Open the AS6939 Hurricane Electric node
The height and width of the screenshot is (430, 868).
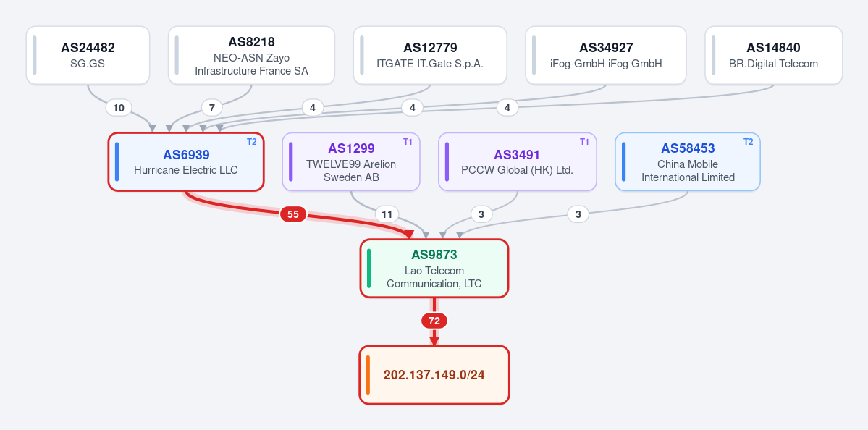coord(186,161)
